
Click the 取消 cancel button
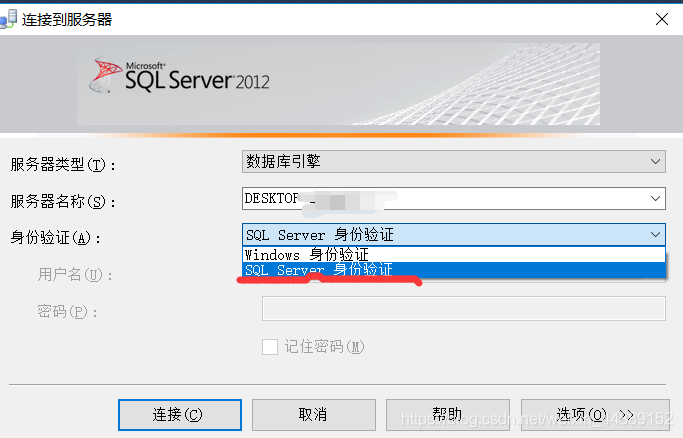(314, 414)
